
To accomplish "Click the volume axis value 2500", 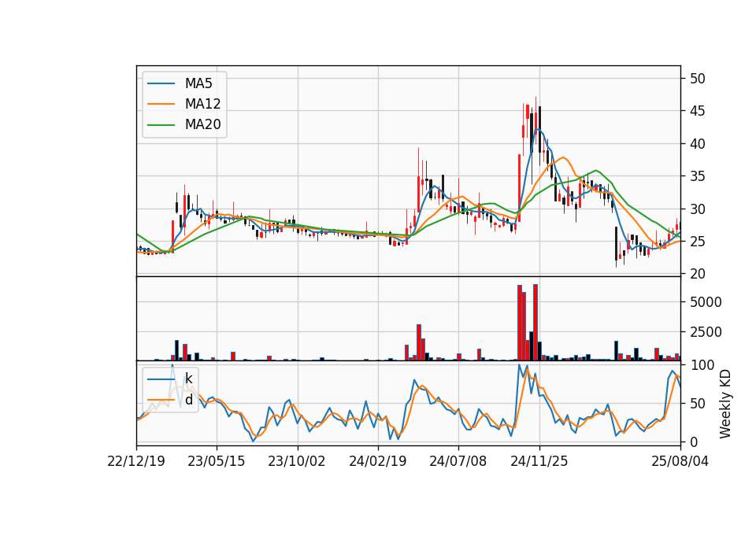I will (706, 332).
